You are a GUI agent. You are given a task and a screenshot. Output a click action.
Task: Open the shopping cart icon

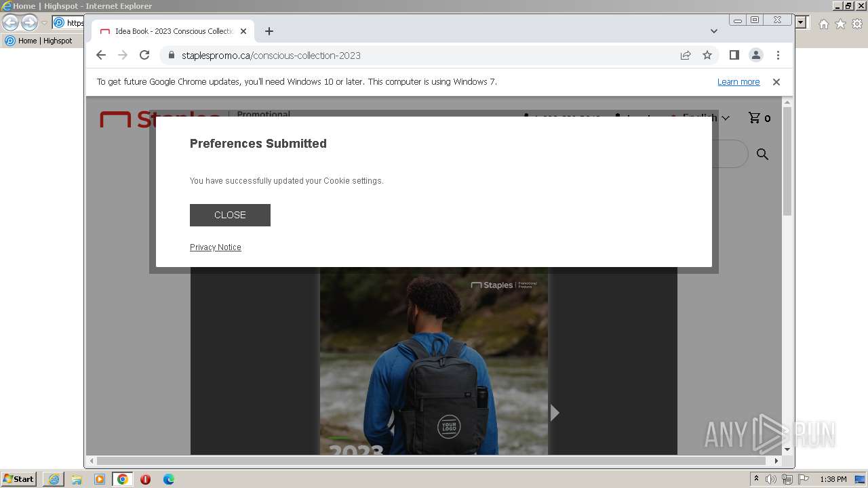pos(754,117)
